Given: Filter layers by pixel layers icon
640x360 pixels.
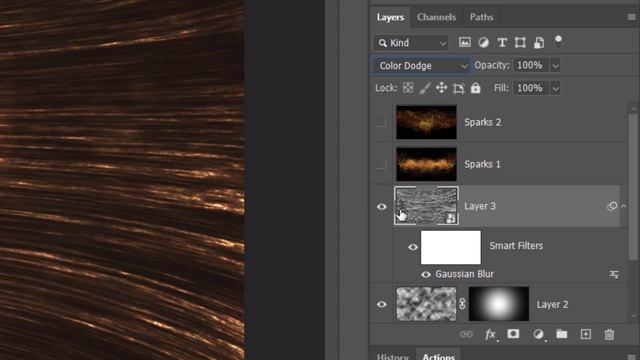Looking at the screenshot, I should [464, 42].
